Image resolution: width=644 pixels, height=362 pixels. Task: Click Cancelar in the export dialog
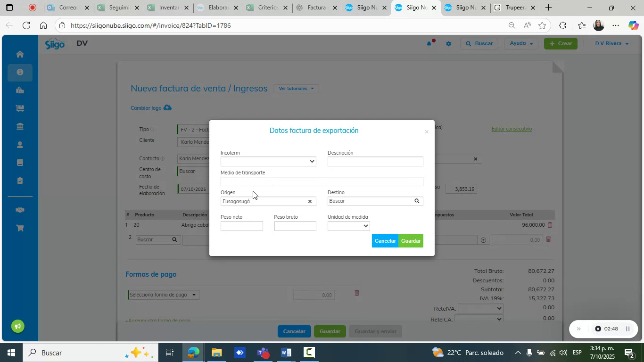385,241
